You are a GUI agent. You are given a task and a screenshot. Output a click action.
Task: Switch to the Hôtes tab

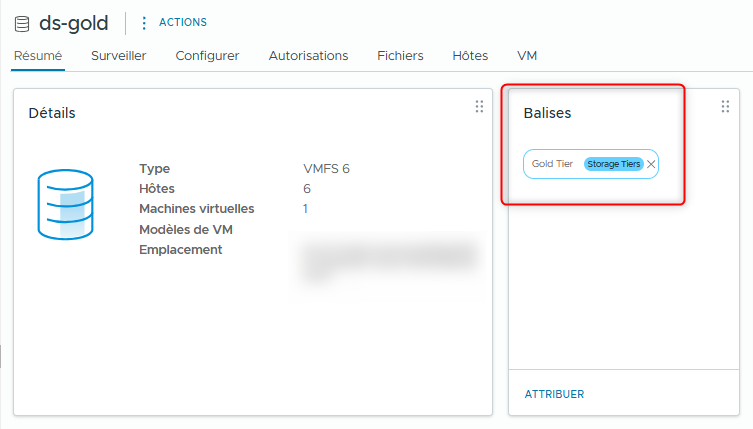tap(470, 56)
